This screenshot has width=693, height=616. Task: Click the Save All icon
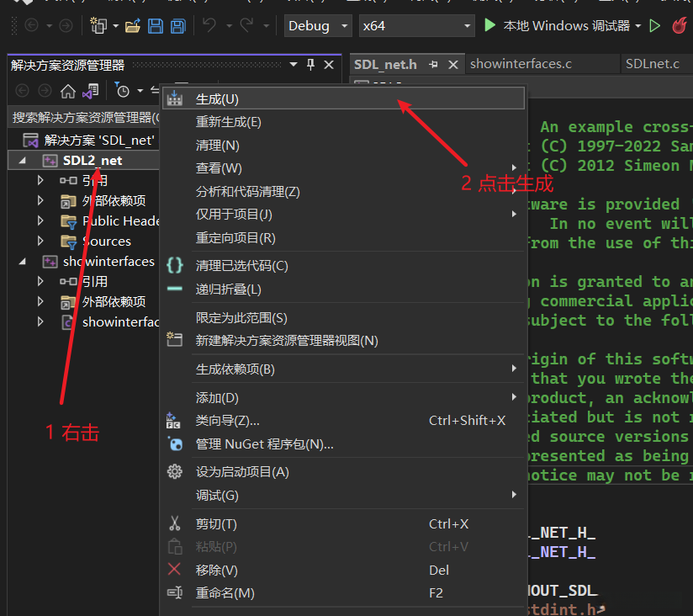coord(178,25)
